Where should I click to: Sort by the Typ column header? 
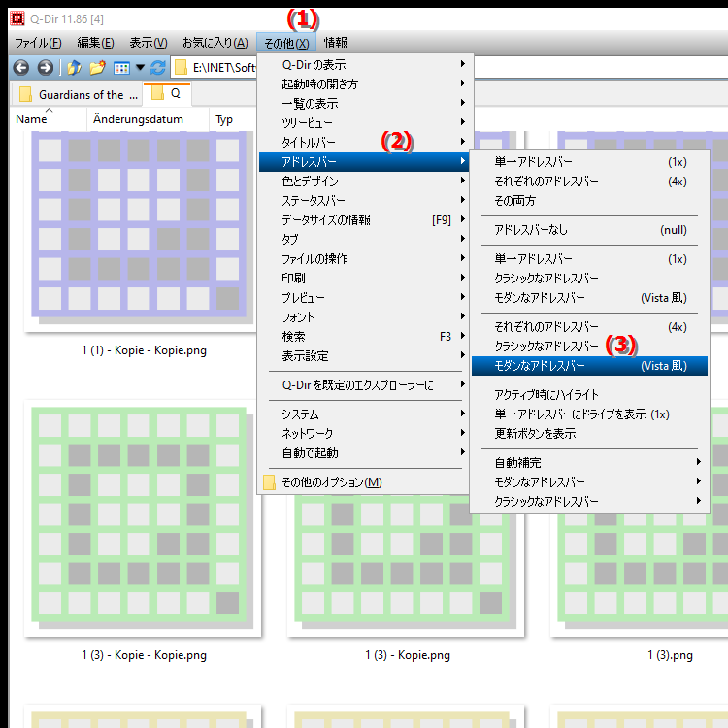232,119
